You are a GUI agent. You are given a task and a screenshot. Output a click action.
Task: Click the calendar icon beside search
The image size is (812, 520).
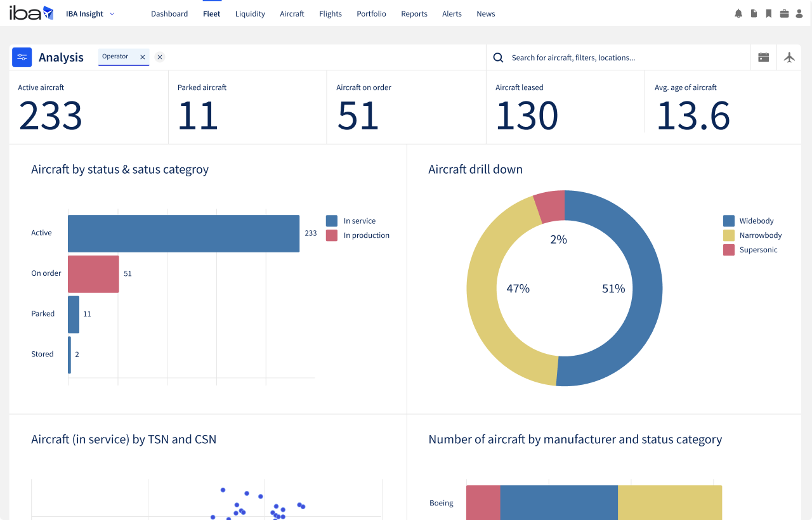[764, 57]
